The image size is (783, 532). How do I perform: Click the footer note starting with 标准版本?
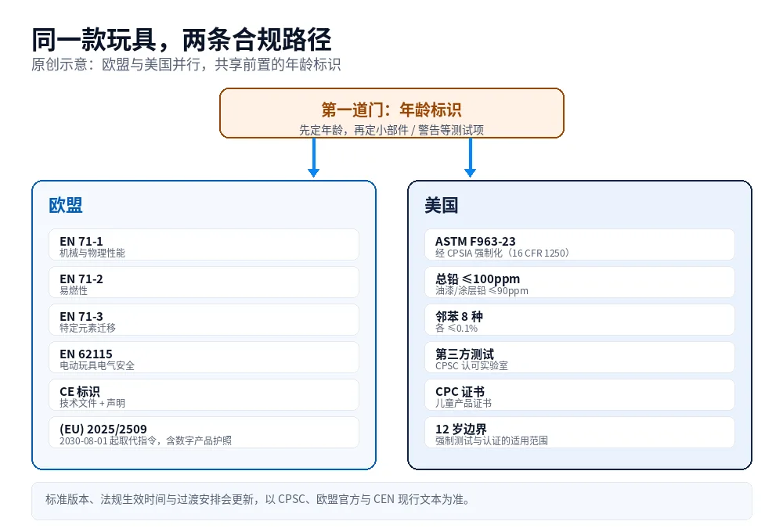(x=258, y=500)
